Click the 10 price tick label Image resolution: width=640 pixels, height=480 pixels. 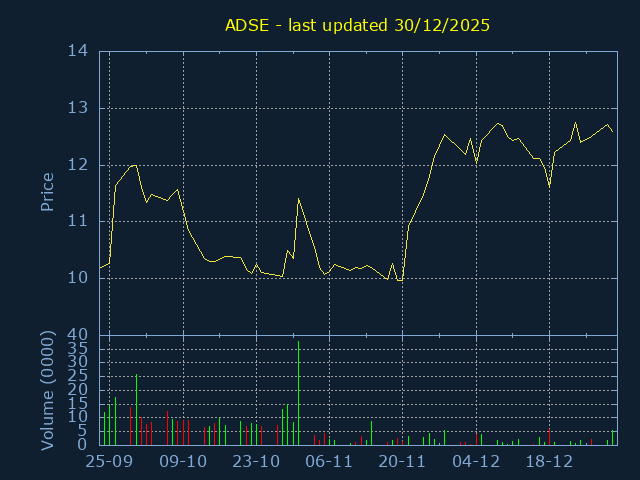pyautogui.click(x=77, y=277)
